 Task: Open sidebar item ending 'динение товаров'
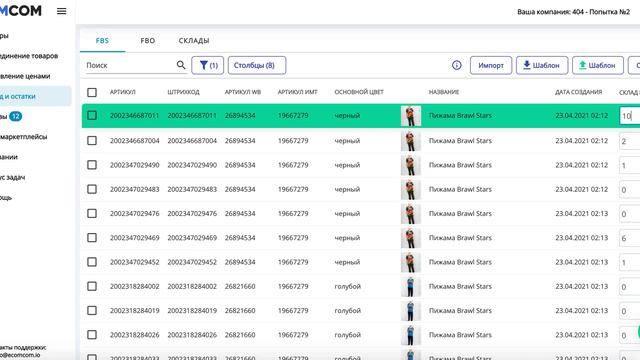[29, 56]
